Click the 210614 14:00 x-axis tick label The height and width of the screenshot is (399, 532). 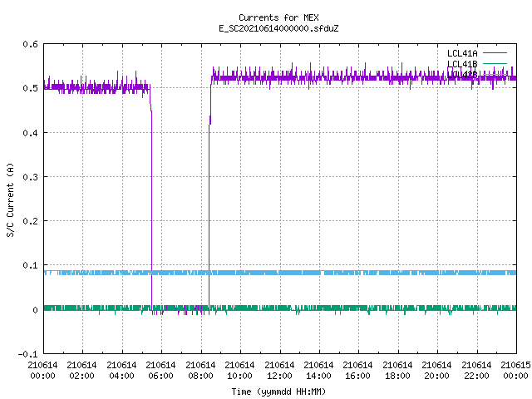click(x=318, y=371)
